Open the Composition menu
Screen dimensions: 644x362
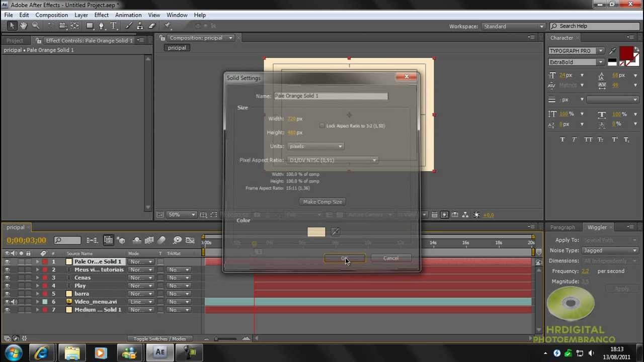51,15
